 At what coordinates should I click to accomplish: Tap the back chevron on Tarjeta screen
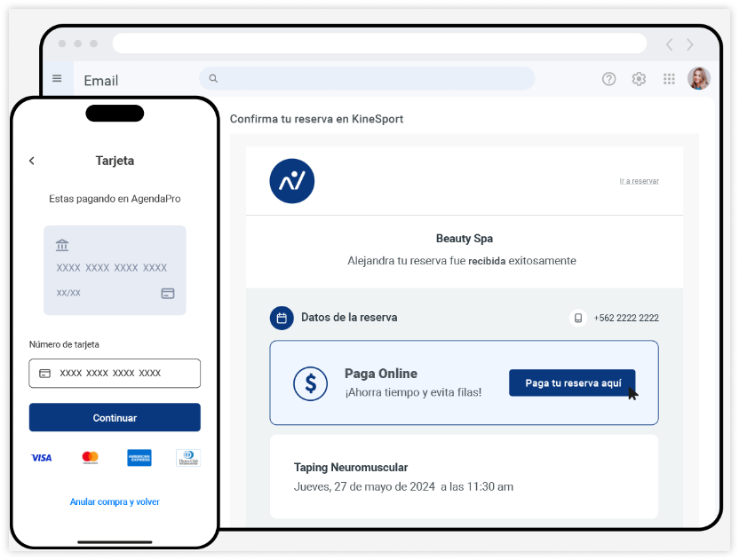tap(32, 161)
